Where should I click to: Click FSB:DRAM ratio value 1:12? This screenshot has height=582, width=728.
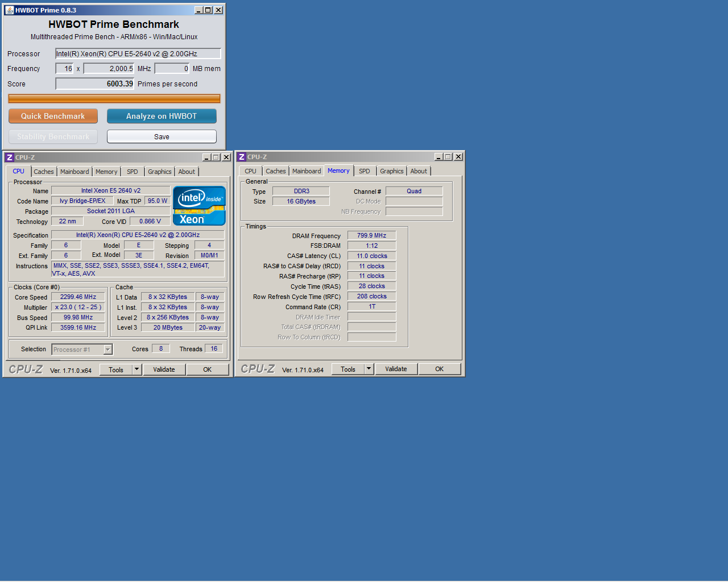[372, 246]
